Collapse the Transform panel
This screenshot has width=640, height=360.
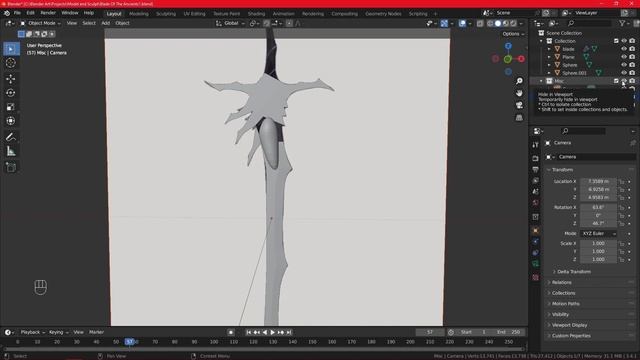[562, 169]
